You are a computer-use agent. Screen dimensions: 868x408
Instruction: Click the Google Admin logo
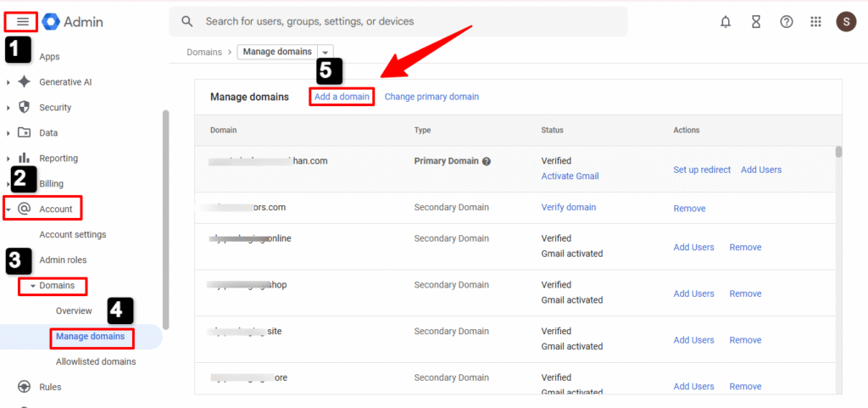[x=73, y=22]
